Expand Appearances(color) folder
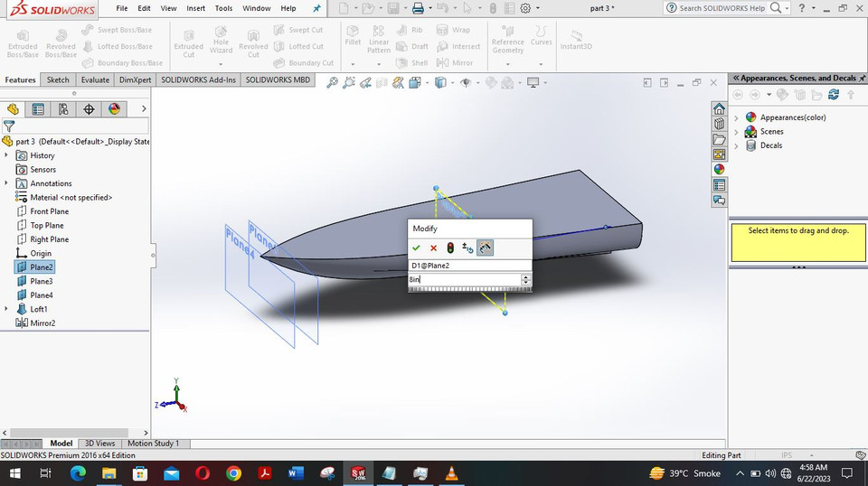This screenshot has width=868, height=486. (x=736, y=117)
